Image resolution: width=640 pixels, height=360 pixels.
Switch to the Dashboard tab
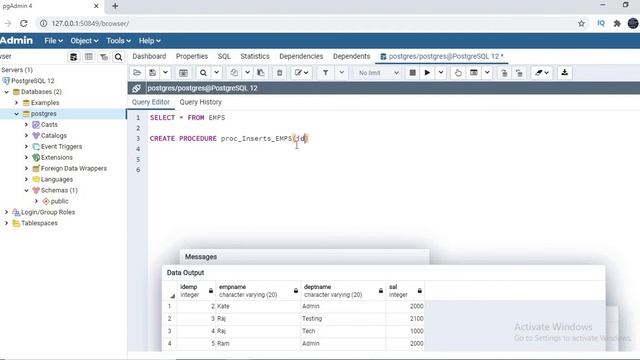[x=149, y=56]
